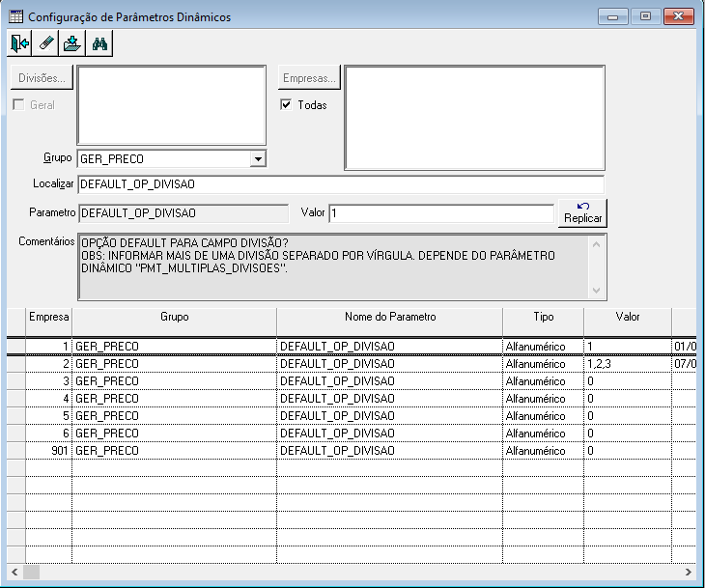This screenshot has height=588, width=705.
Task: Toggle the Todas checkbox
Action: pyautogui.click(x=286, y=104)
